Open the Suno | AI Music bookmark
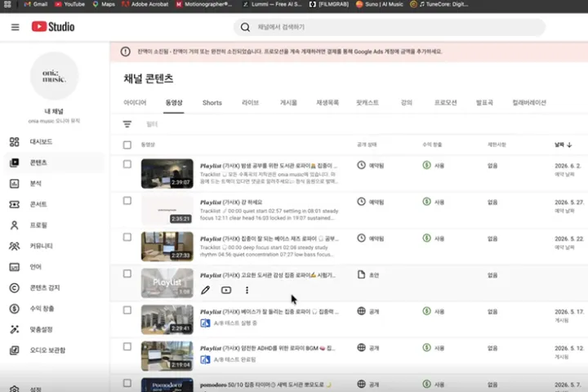 pos(379,4)
